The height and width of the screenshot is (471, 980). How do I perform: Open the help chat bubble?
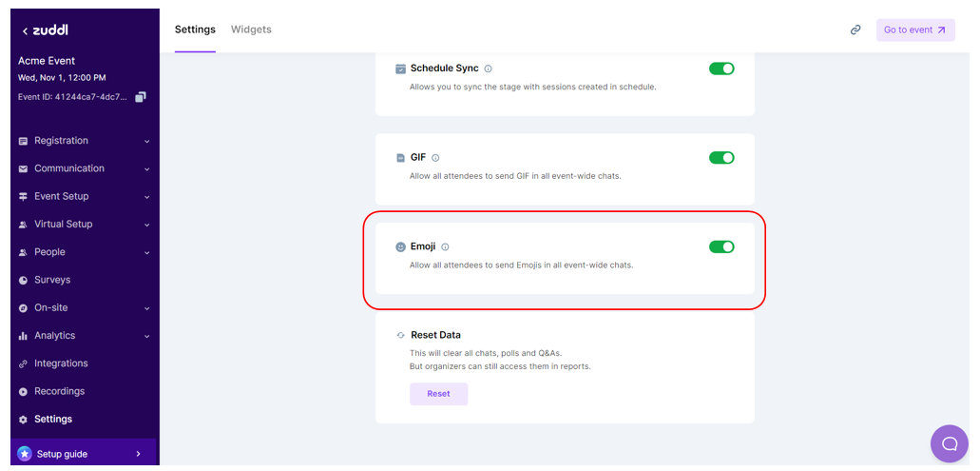click(949, 442)
